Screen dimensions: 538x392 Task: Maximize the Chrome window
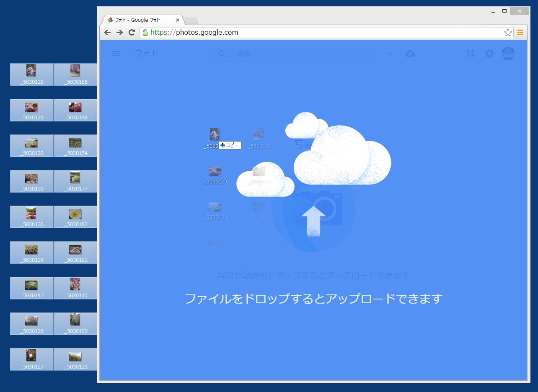coord(504,11)
